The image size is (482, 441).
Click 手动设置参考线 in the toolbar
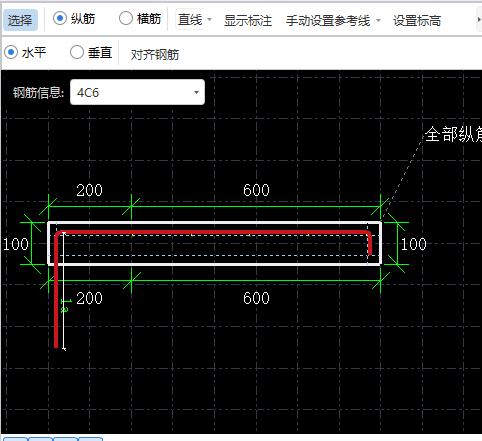(328, 21)
